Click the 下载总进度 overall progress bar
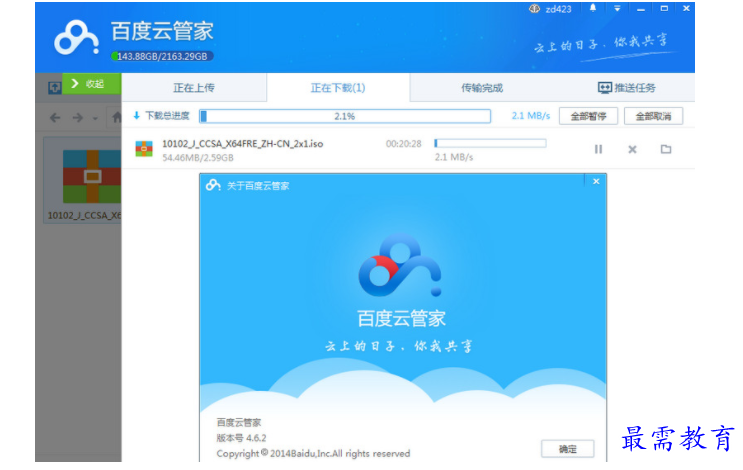Screen dimensions: 743x470 pyautogui.click(x=345, y=116)
